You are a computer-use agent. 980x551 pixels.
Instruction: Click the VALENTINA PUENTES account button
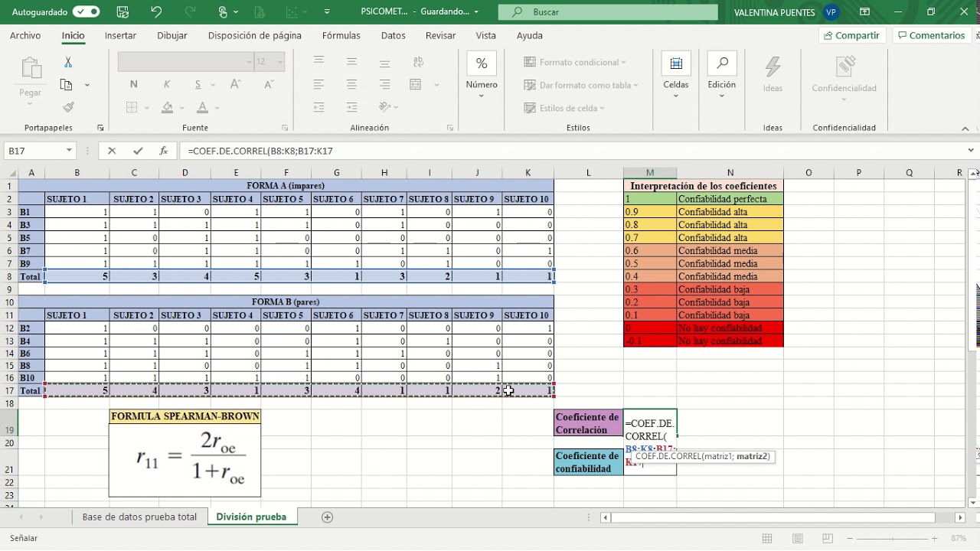[787, 12]
